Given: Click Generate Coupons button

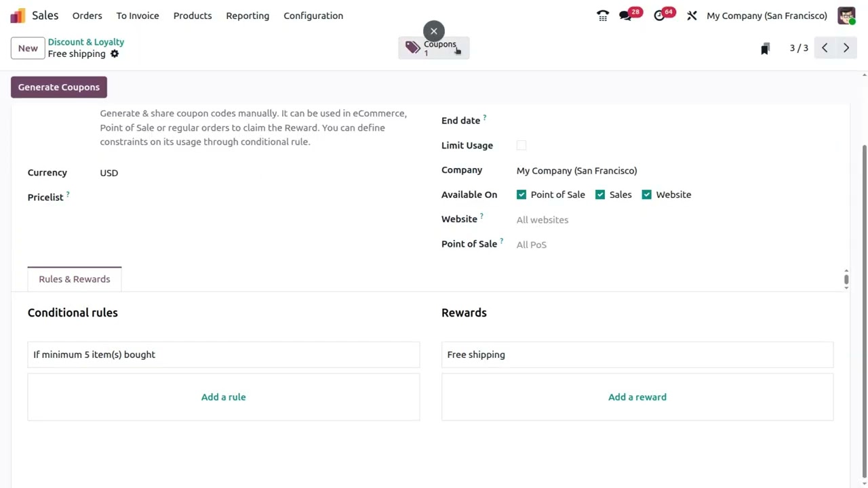Looking at the screenshot, I should point(59,87).
